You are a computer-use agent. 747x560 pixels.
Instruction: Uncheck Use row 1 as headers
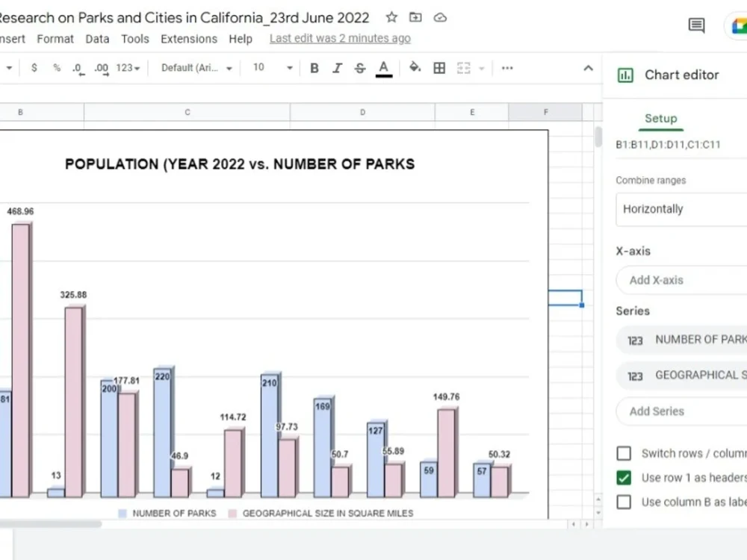[624, 478]
